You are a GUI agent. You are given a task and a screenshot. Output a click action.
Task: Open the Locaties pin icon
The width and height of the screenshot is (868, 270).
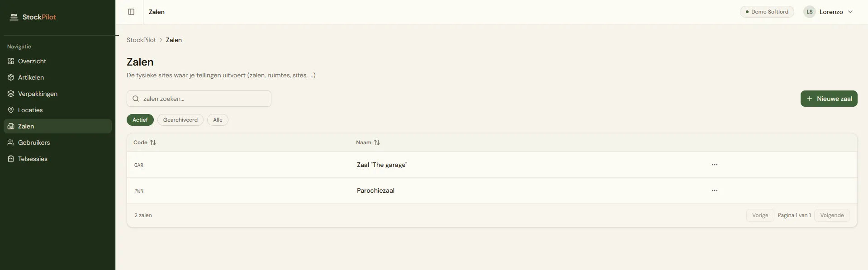(11, 110)
